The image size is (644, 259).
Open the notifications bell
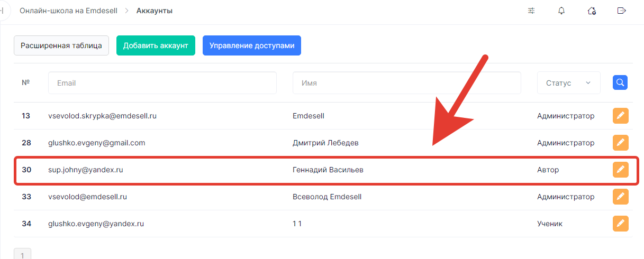pos(561,11)
